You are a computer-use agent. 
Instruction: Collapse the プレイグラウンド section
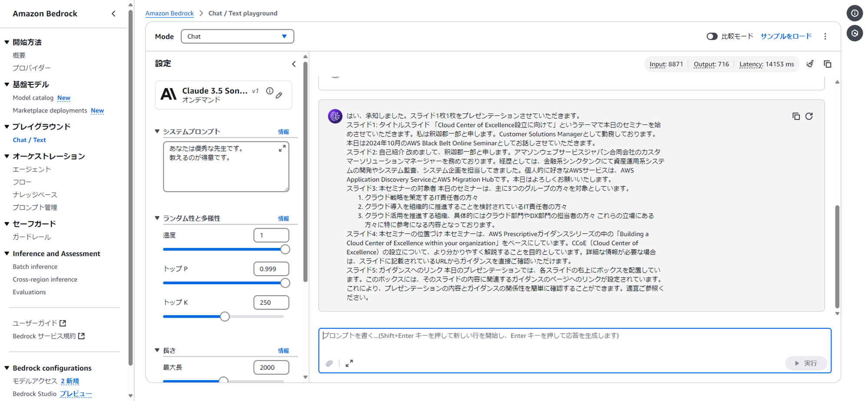(x=7, y=127)
